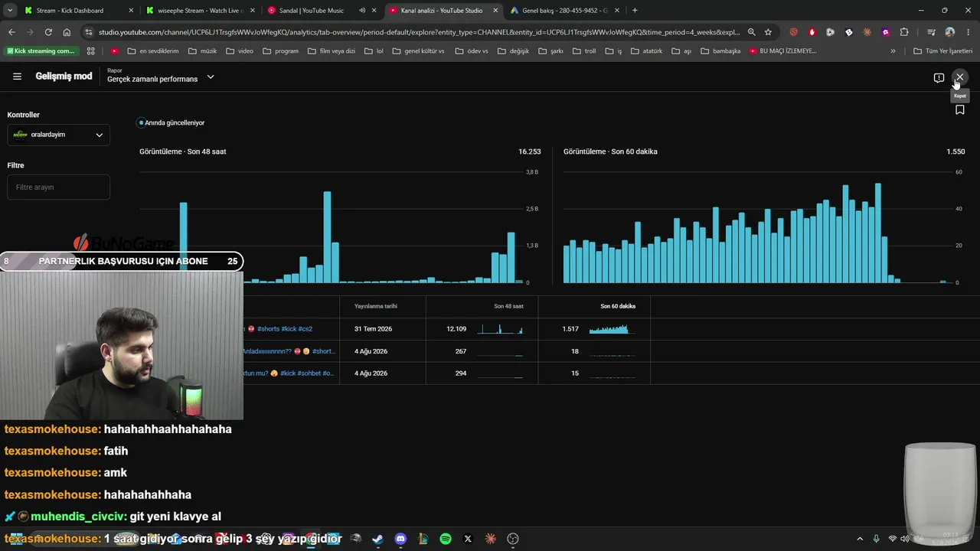The image size is (980, 551).
Task: Switch to Genel bakış browser tab
Action: pyautogui.click(x=567, y=11)
